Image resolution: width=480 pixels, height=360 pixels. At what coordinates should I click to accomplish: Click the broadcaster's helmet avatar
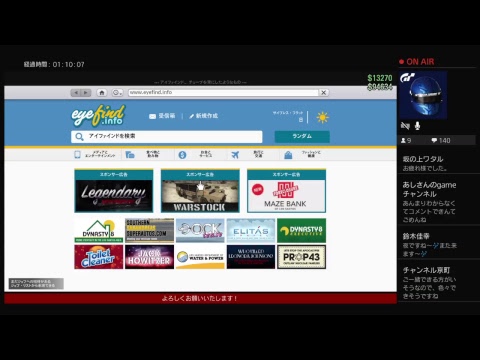click(423, 95)
